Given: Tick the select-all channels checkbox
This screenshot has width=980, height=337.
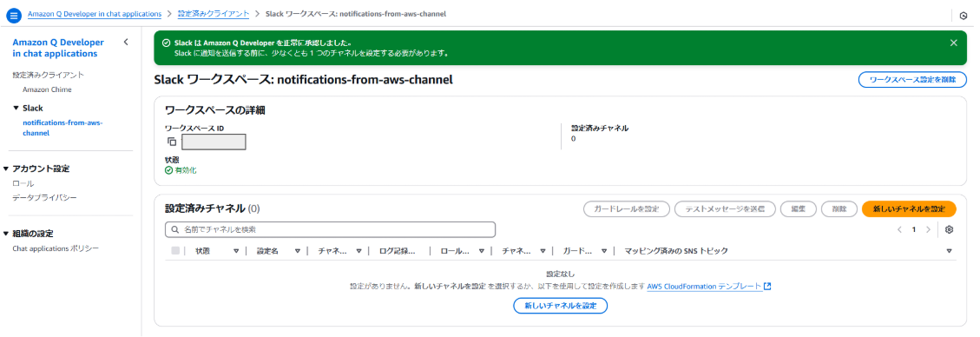Looking at the screenshot, I should coord(175,251).
